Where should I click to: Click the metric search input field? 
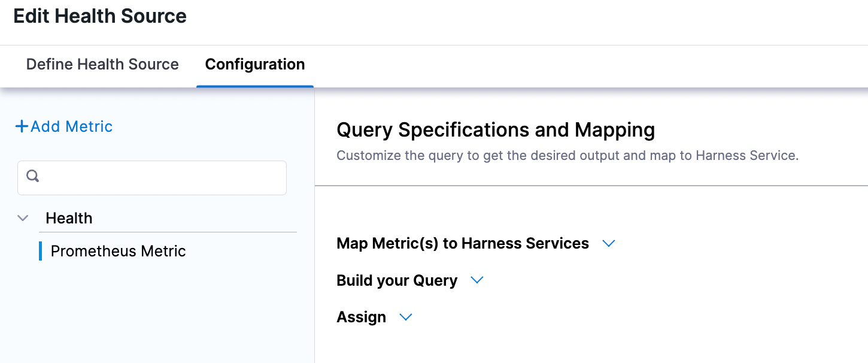pyautogui.click(x=152, y=176)
